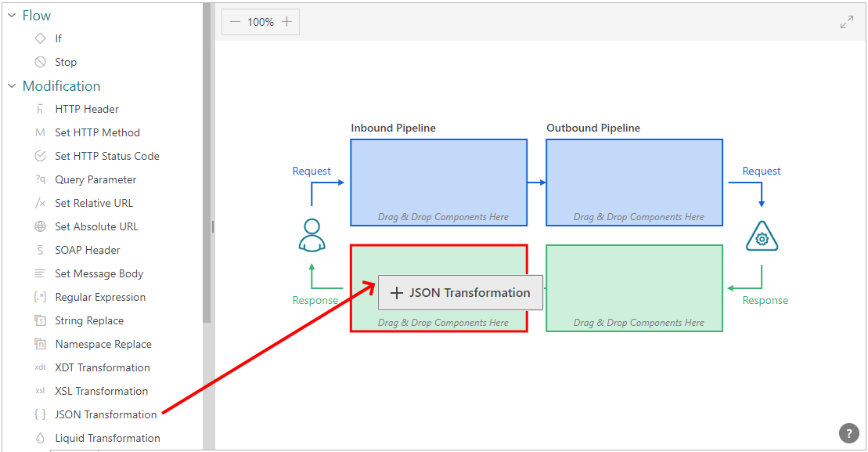Screen dimensions: 868x452
Task: Click the JSON Transformation braces icon
Action: click(40, 414)
